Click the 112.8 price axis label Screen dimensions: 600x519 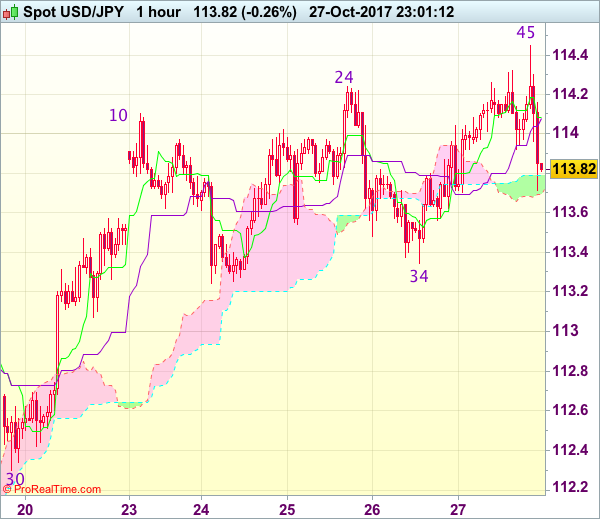coord(570,371)
